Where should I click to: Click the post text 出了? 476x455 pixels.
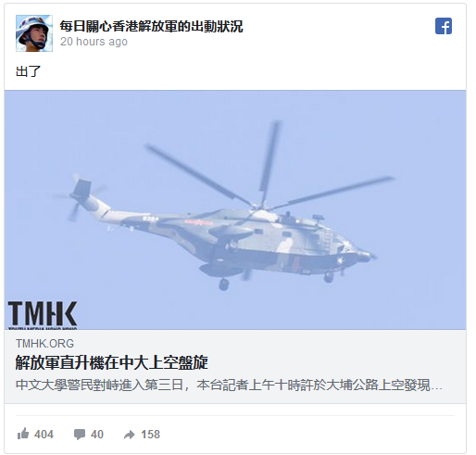28,71
